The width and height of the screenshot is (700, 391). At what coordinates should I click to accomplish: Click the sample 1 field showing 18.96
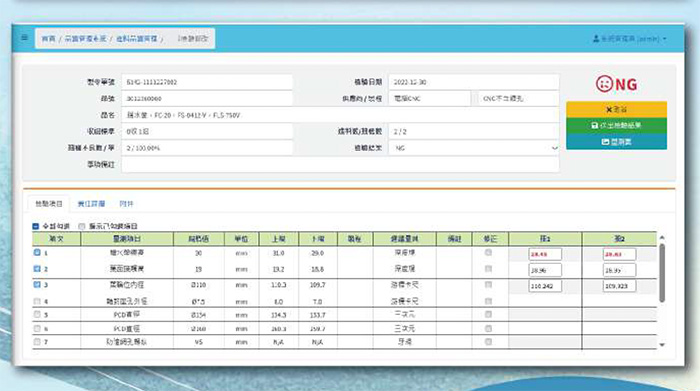[x=545, y=270]
